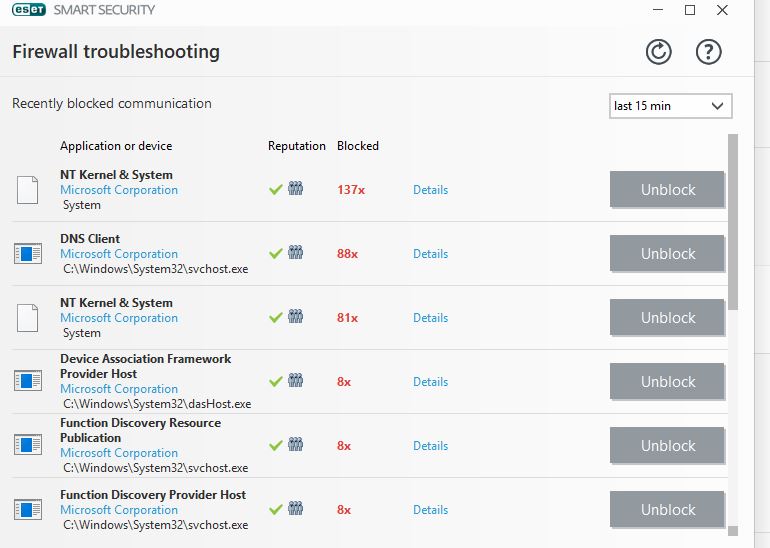
Task: Open the 'last 15 min' time range dropdown
Action: point(670,106)
